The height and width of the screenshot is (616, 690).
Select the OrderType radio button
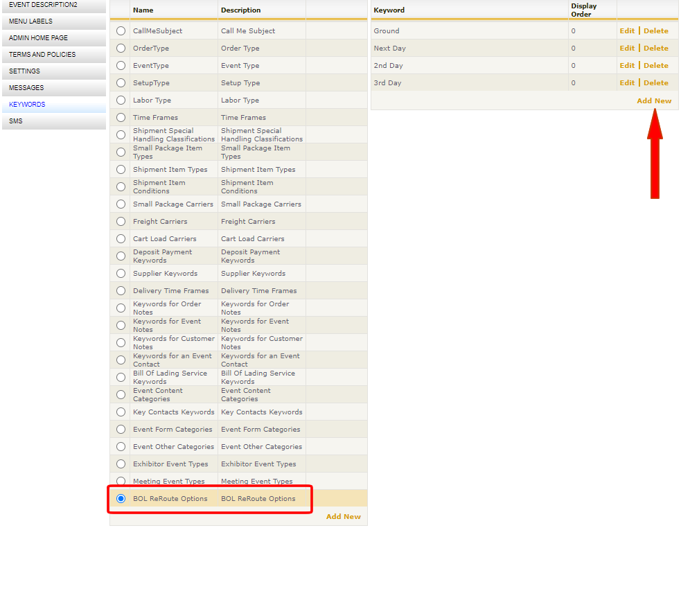point(121,48)
